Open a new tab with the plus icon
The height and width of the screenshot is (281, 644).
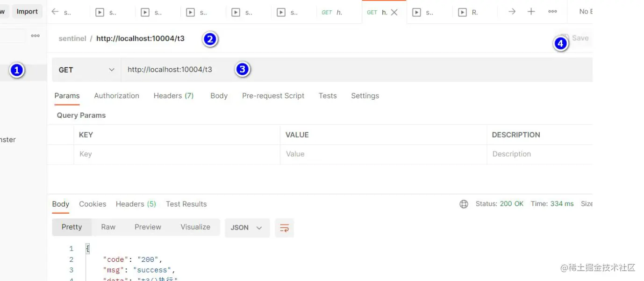click(x=531, y=12)
